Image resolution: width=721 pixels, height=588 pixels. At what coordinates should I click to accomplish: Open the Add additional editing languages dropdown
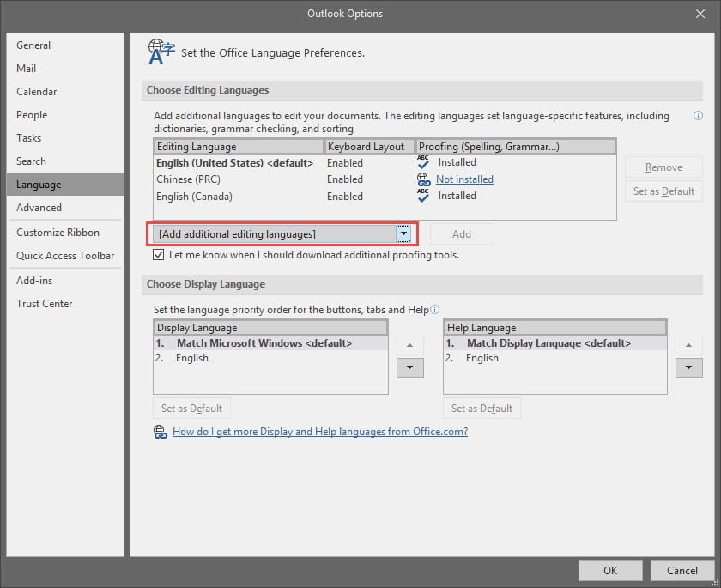click(x=403, y=234)
